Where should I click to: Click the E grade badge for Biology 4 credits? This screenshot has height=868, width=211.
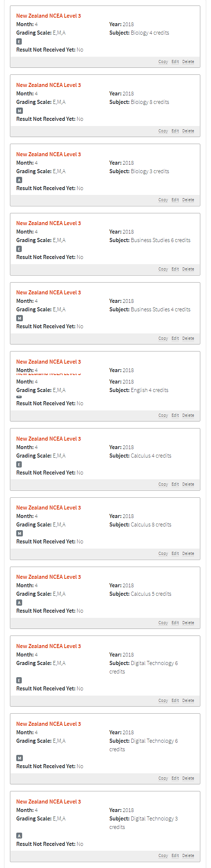[x=19, y=42]
